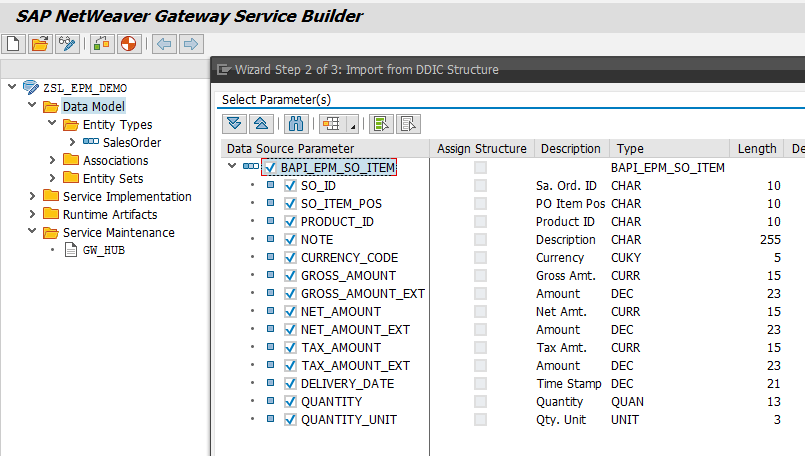Select the GW_HUB tree item label
The height and width of the screenshot is (456, 805).
(x=104, y=250)
